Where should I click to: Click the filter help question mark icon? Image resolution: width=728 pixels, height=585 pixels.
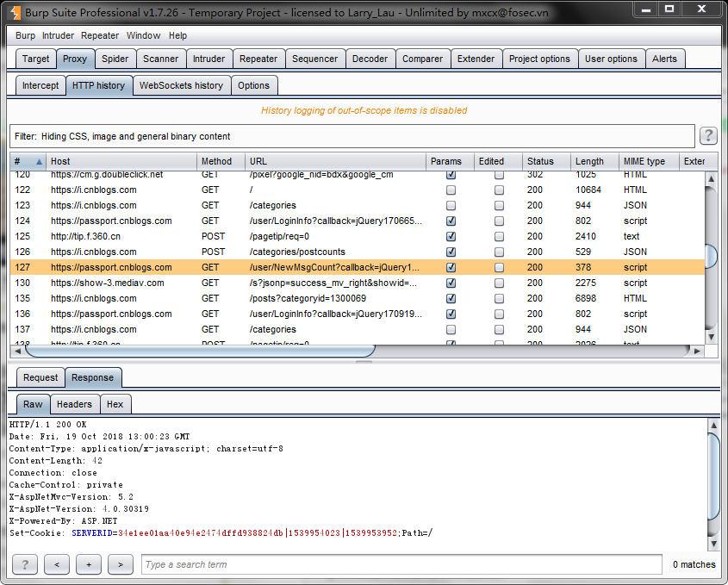point(708,136)
